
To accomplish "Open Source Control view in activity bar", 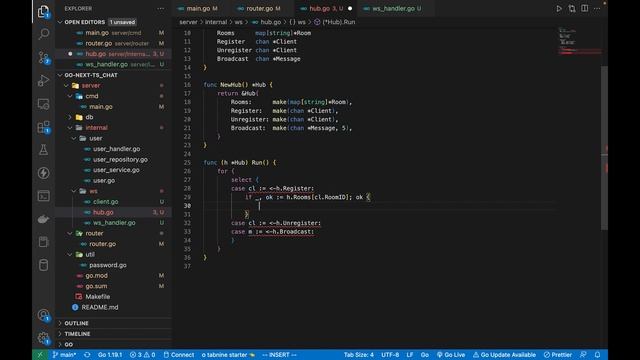I will click(43, 57).
